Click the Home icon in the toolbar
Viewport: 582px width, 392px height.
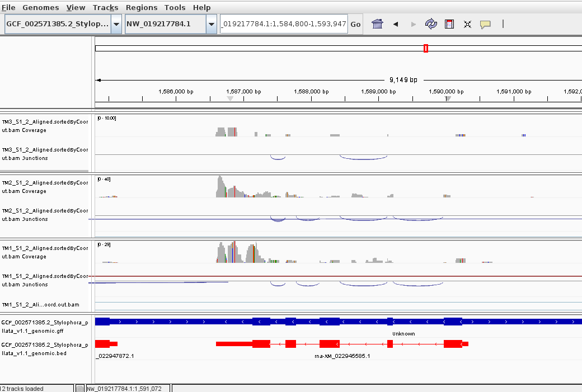click(377, 24)
